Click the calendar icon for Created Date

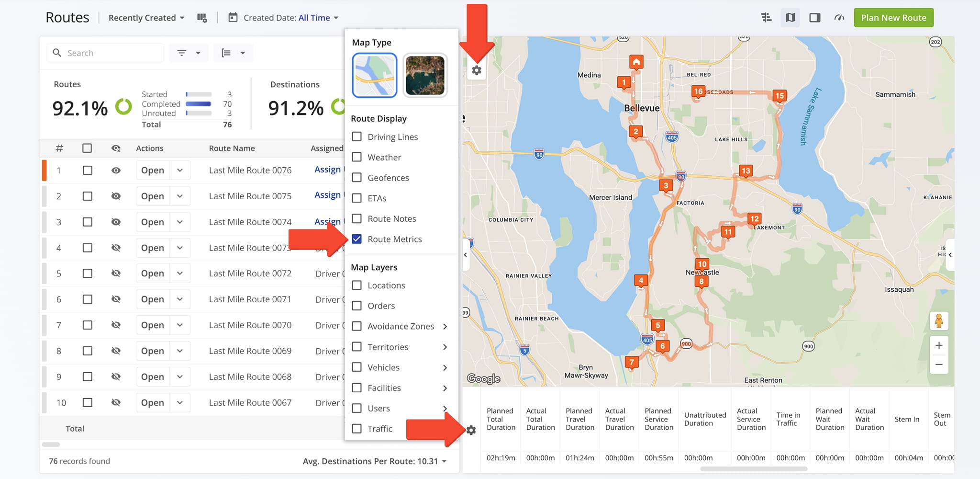coord(233,18)
